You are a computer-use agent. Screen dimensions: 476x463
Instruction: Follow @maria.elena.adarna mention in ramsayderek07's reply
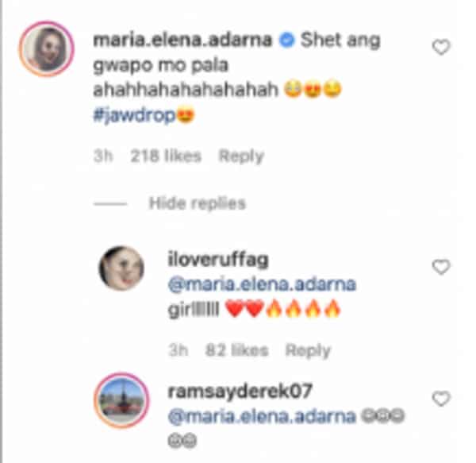pos(262,416)
